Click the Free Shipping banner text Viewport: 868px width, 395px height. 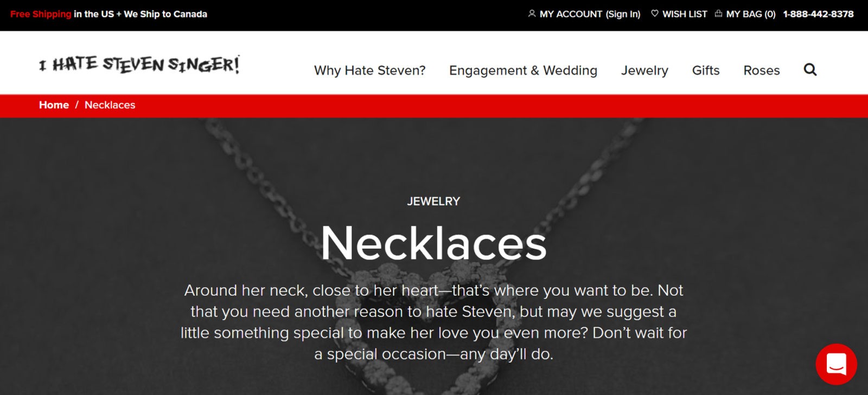pos(41,14)
